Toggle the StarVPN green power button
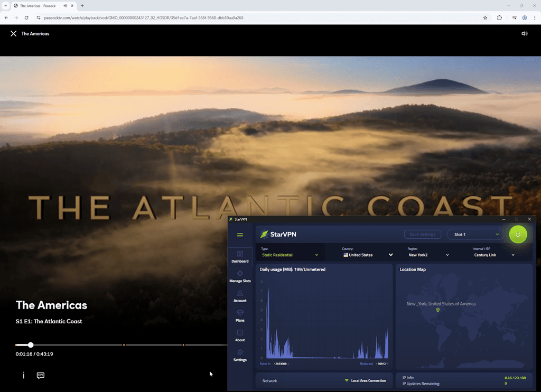Image resolution: width=541 pixels, height=392 pixels. (x=518, y=235)
